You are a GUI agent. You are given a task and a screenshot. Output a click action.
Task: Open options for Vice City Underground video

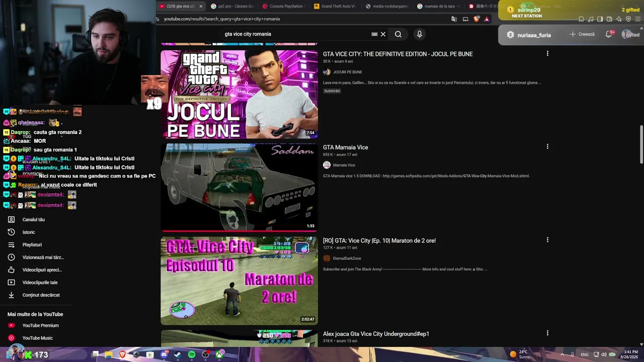547,333
